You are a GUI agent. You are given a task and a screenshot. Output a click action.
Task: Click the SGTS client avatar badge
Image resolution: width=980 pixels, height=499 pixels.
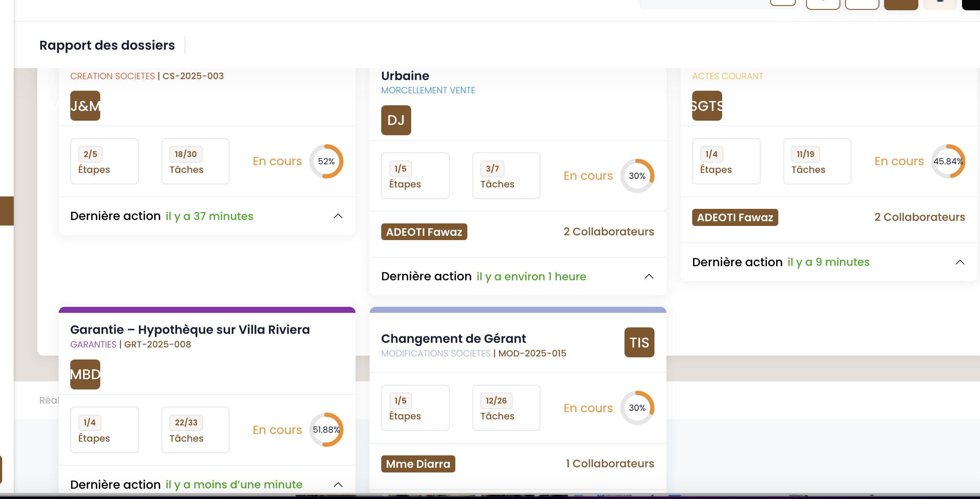coord(707,106)
